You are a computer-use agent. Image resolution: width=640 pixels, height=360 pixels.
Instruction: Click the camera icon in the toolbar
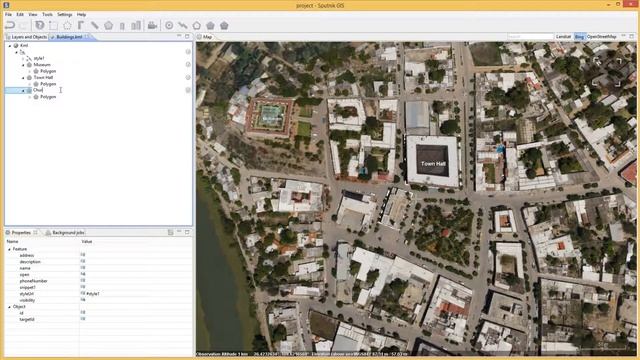152,25
